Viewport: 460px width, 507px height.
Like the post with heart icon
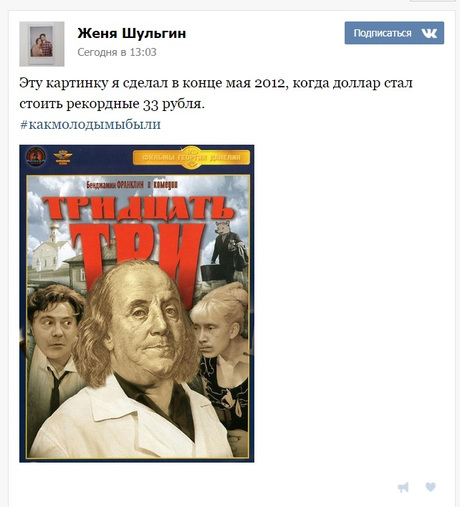(x=431, y=487)
